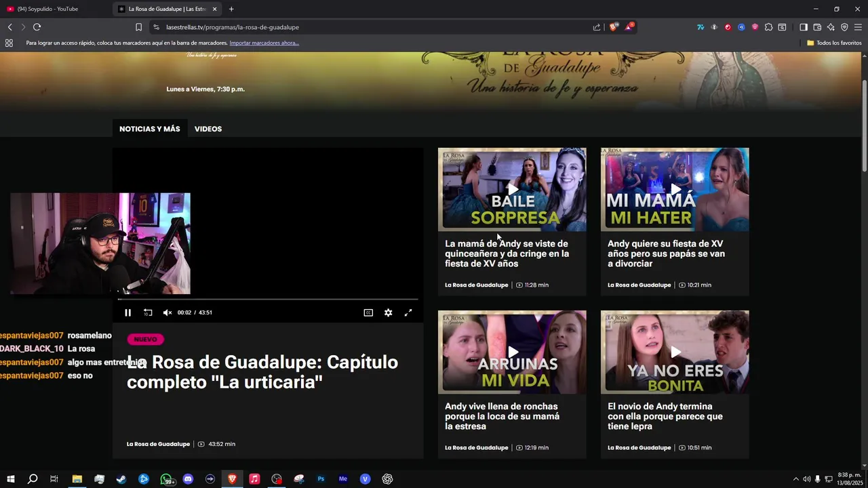Open Photoshop from taskbar
This screenshot has width=868, height=488.
321,479
